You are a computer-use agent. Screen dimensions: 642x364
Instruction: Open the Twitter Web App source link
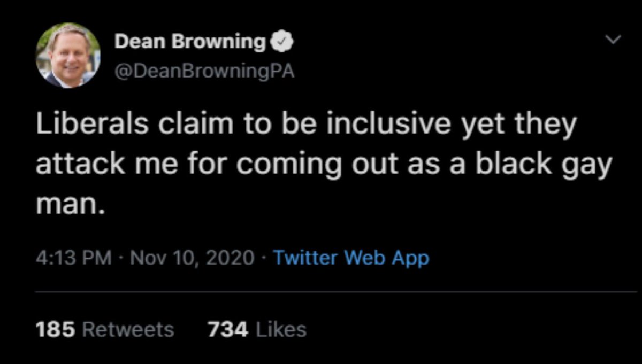[351, 258]
